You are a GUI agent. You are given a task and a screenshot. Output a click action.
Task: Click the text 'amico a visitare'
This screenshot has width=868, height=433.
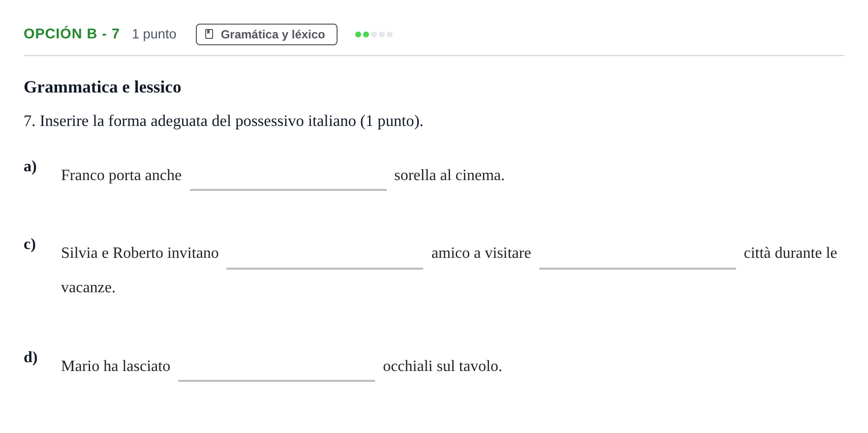click(481, 253)
